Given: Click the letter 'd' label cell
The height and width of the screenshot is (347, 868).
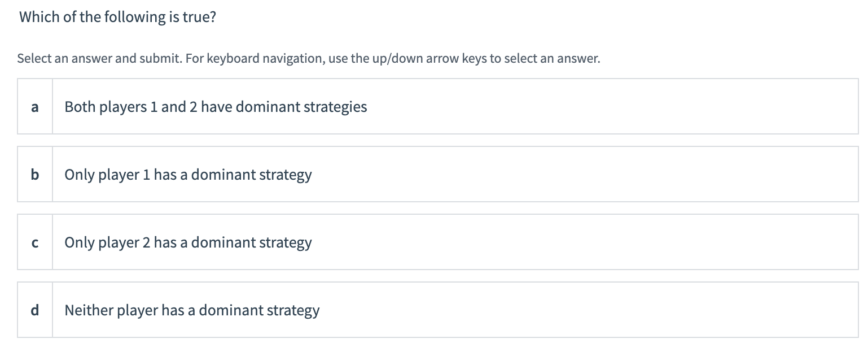Looking at the screenshot, I should (x=35, y=310).
